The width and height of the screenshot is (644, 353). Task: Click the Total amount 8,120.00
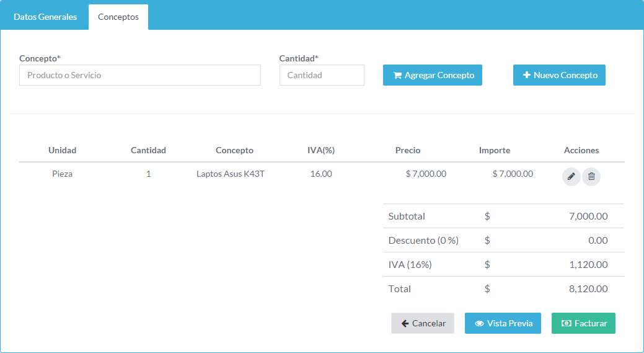point(588,288)
